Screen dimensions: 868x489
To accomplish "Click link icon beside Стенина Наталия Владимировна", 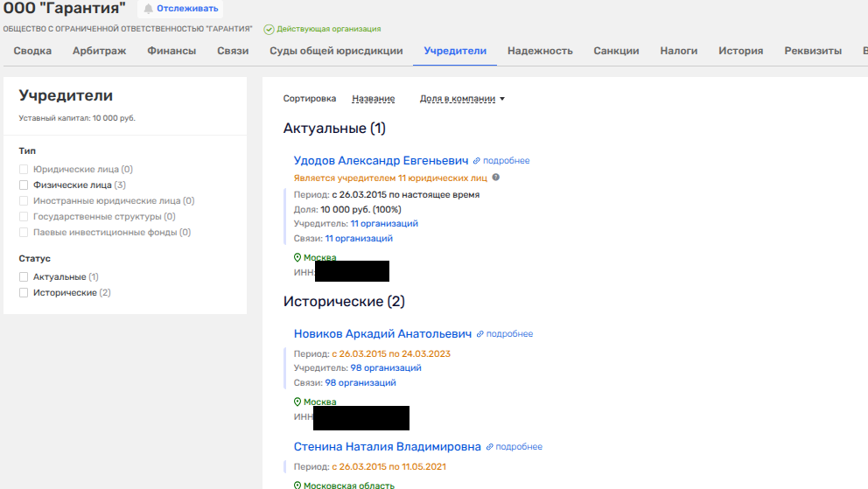I will point(490,447).
